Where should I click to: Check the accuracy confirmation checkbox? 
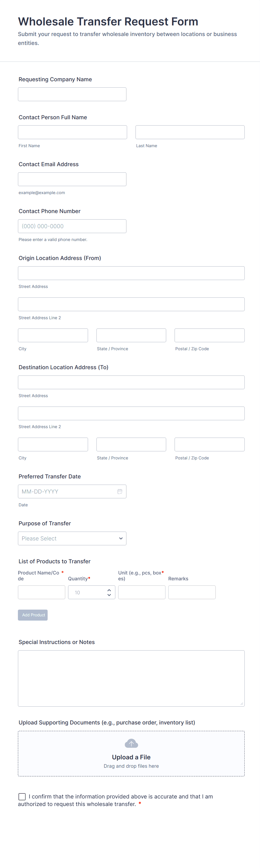[22, 797]
